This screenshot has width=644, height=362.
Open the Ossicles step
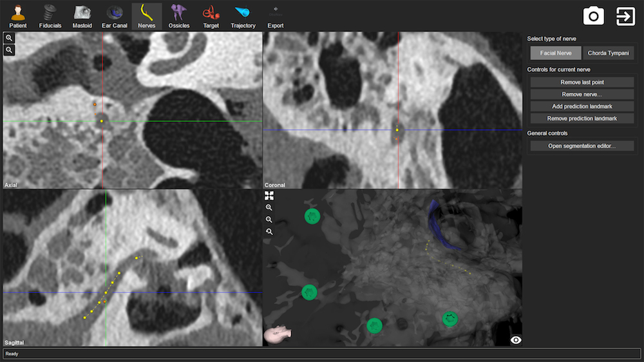click(x=178, y=17)
